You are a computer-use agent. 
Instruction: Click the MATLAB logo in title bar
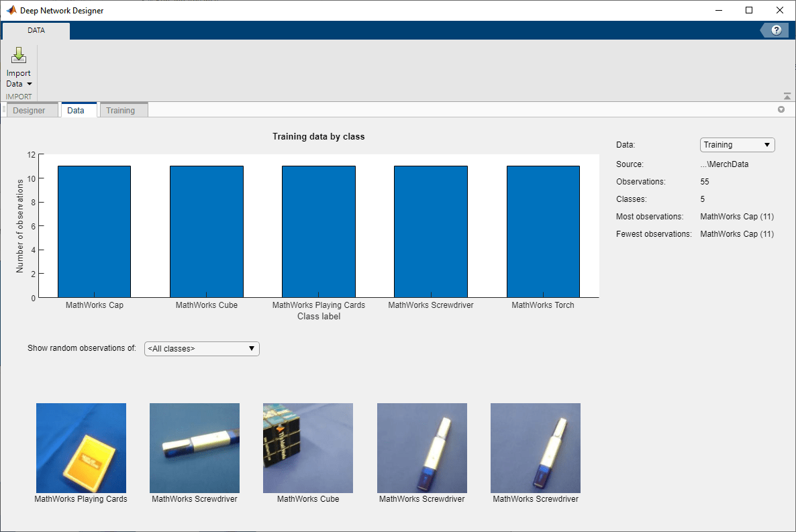(x=11, y=10)
